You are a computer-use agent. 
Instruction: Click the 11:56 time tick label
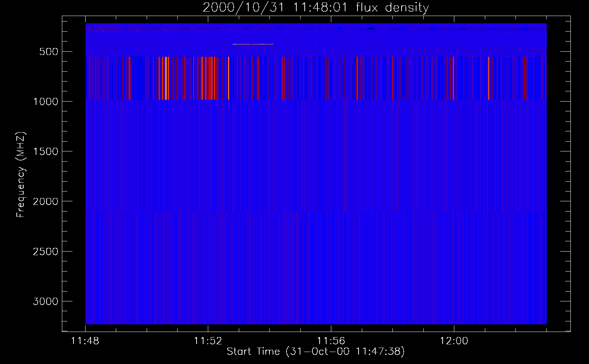[331, 341]
